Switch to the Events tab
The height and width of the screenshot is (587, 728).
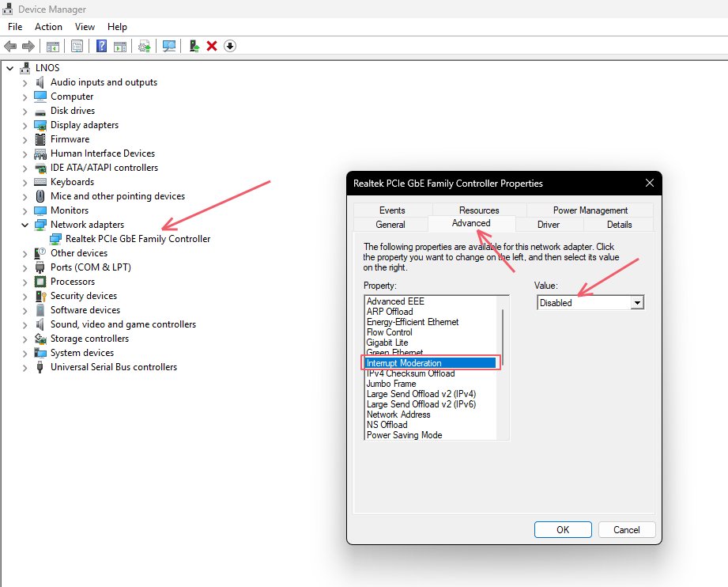click(392, 210)
